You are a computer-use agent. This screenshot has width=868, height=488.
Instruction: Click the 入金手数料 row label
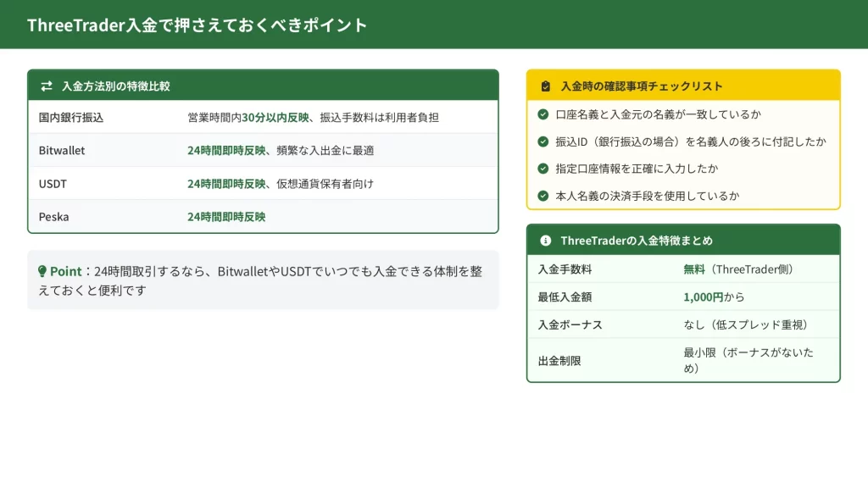(565, 269)
